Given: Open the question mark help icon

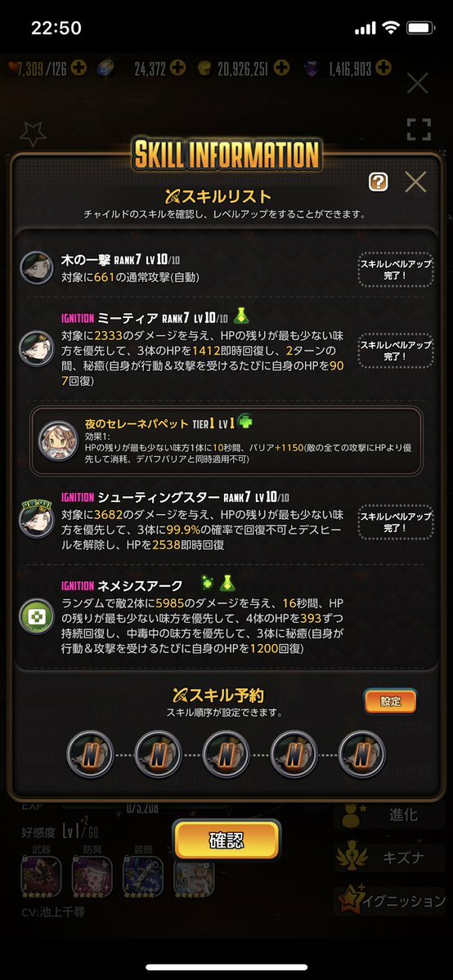Looking at the screenshot, I should pyautogui.click(x=378, y=182).
